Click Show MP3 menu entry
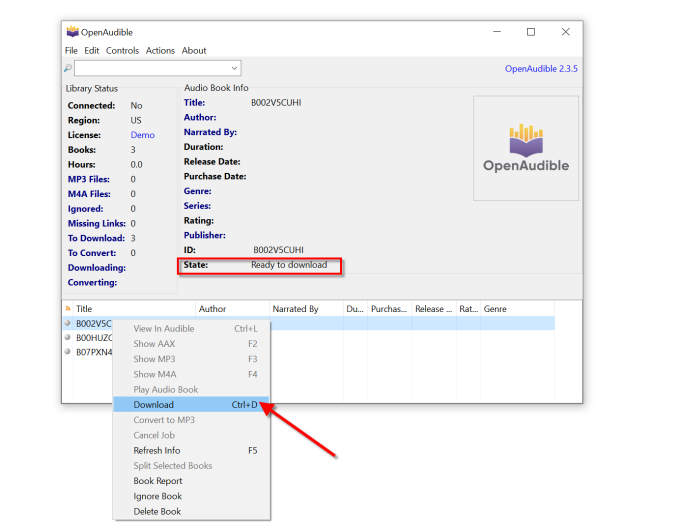Image resolution: width=685 pixels, height=530 pixels. pos(191,359)
